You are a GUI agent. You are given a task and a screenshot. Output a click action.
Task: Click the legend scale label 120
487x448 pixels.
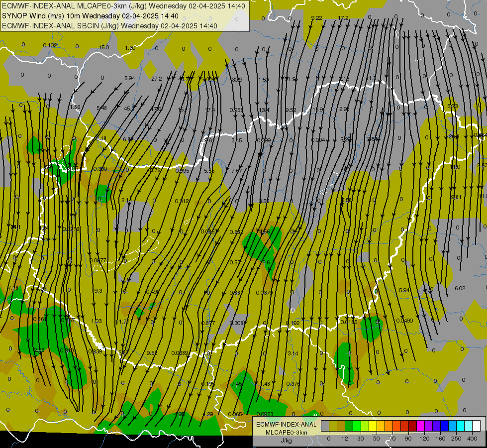pos(424,439)
